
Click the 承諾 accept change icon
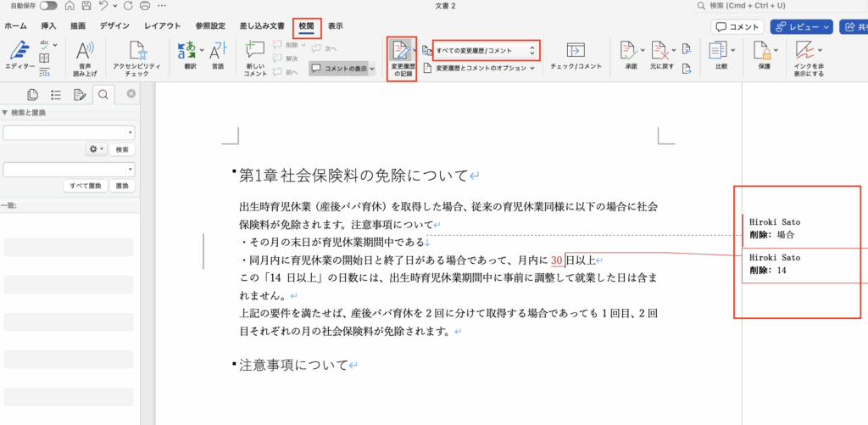point(627,56)
